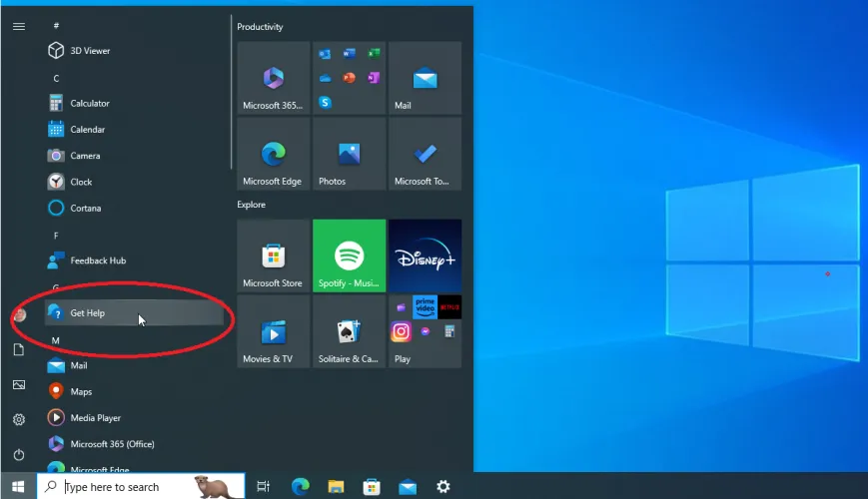
Task: Launch Cortana from the app list
Action: pos(85,209)
